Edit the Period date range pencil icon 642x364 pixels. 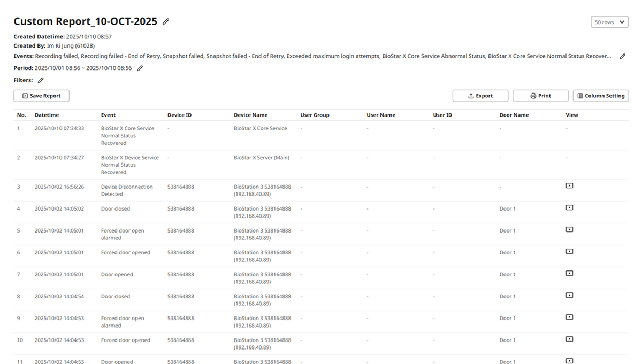click(x=140, y=68)
